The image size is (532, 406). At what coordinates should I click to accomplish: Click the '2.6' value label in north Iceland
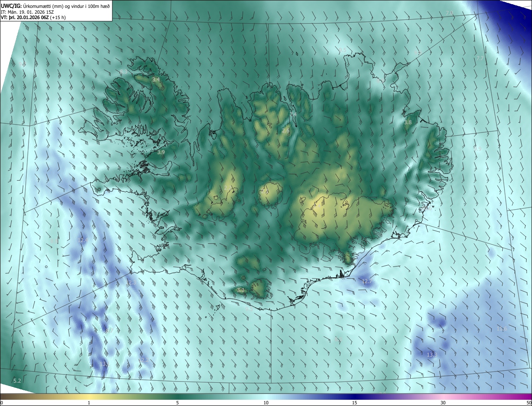[x=286, y=131]
